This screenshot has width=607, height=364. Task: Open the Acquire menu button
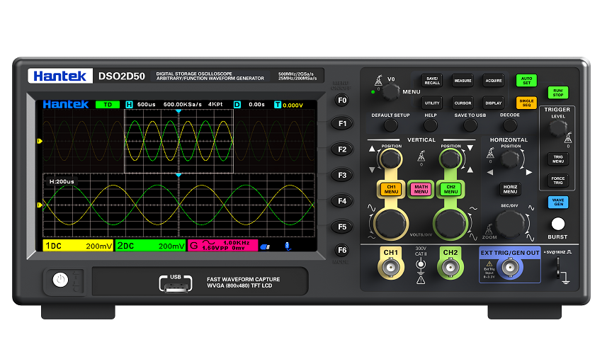pyautogui.click(x=494, y=81)
